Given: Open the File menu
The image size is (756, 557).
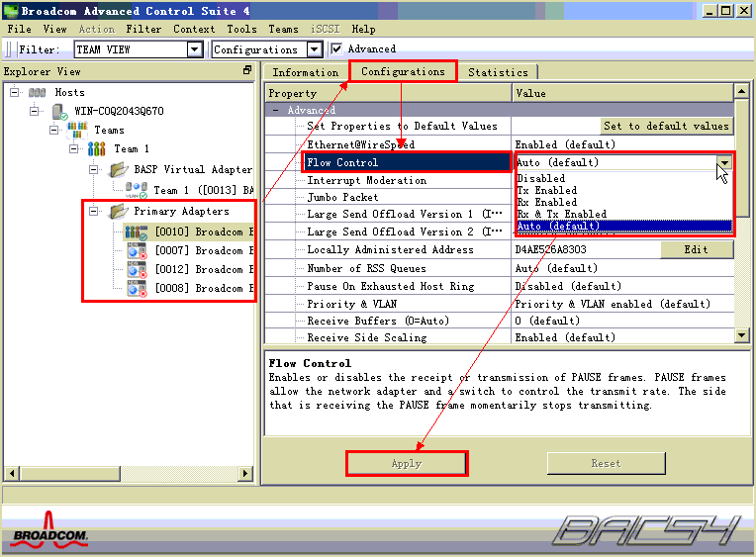Looking at the screenshot, I should point(19,29).
